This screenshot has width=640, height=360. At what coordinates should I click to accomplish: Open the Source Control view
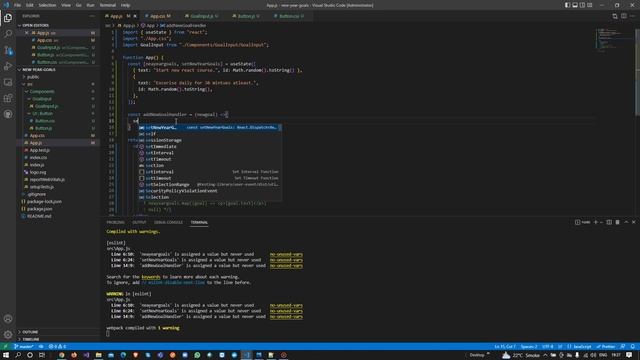pos(8,50)
